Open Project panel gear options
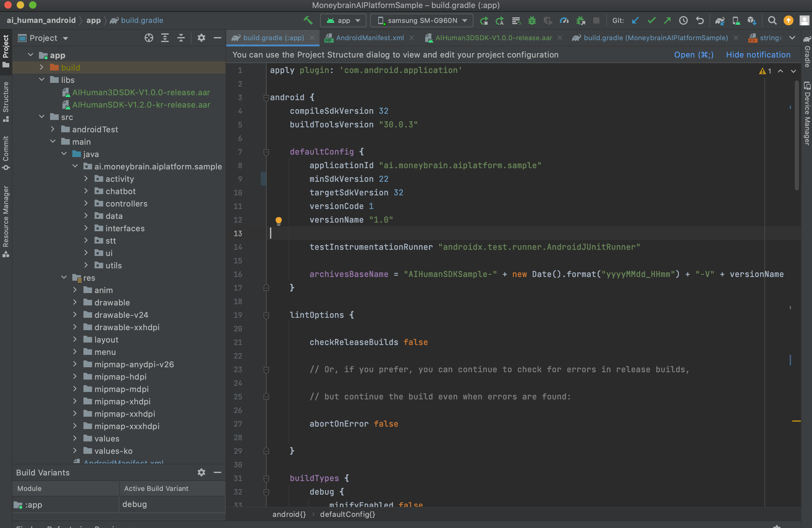 point(201,38)
